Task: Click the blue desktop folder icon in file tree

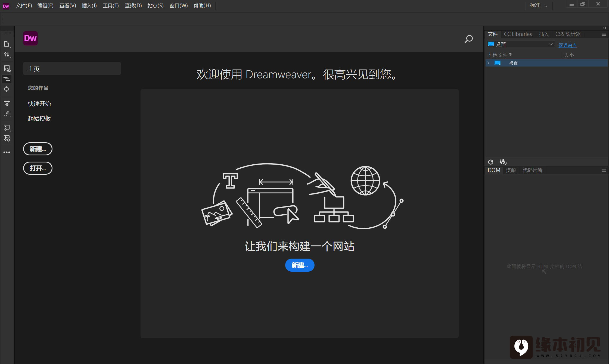Action: pyautogui.click(x=497, y=63)
